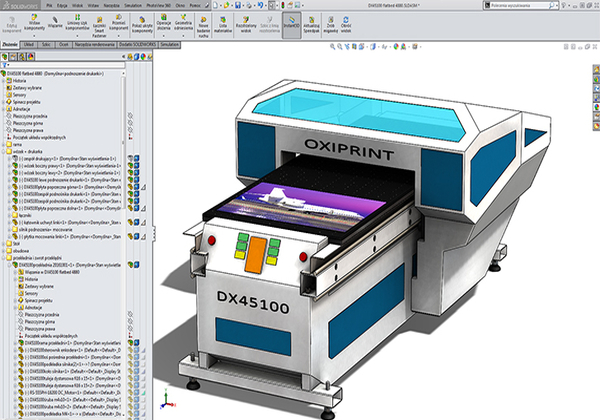600x420 pixels.
Task: Open the PhotoView 360 menu
Action: (x=158, y=5)
